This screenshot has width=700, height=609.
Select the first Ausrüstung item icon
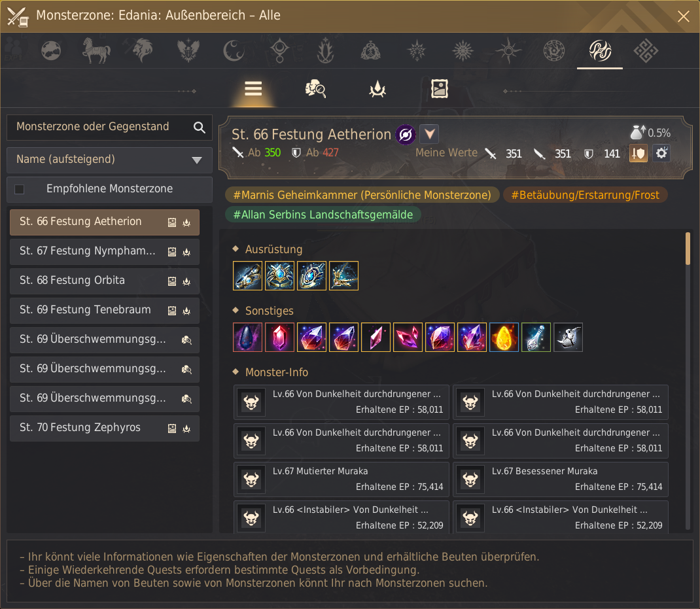[x=248, y=275]
